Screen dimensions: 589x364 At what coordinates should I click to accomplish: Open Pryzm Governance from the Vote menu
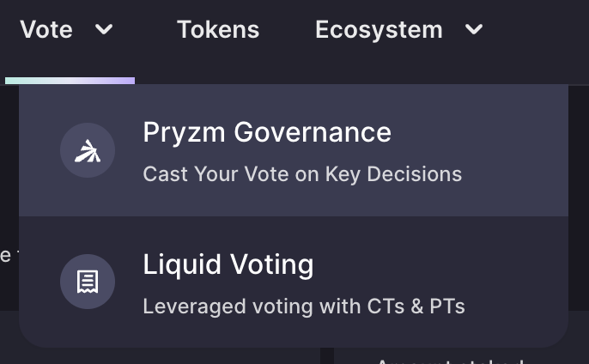click(294, 150)
